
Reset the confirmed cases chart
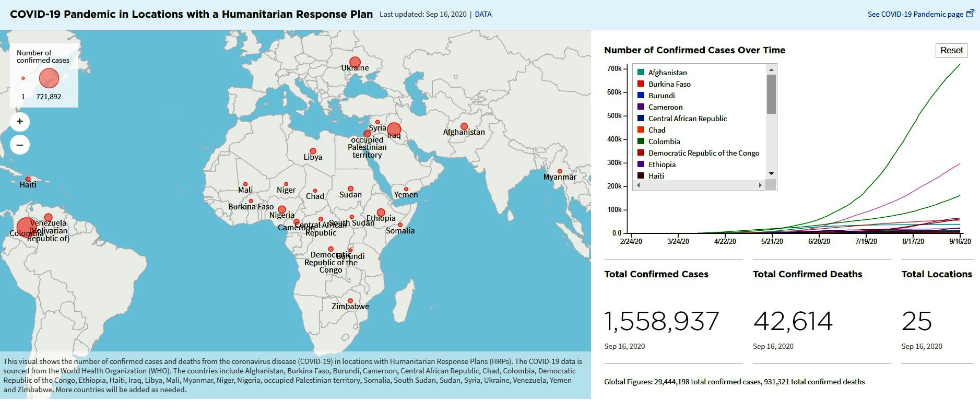[x=951, y=50]
